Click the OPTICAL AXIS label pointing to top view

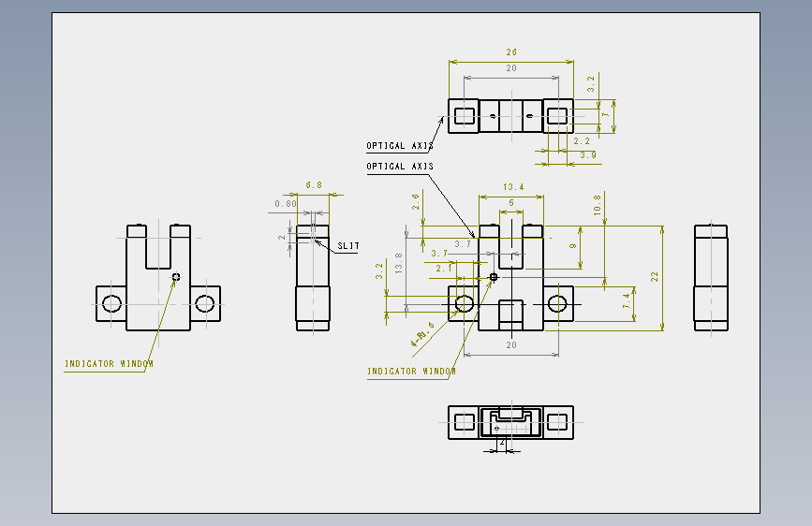point(400,145)
